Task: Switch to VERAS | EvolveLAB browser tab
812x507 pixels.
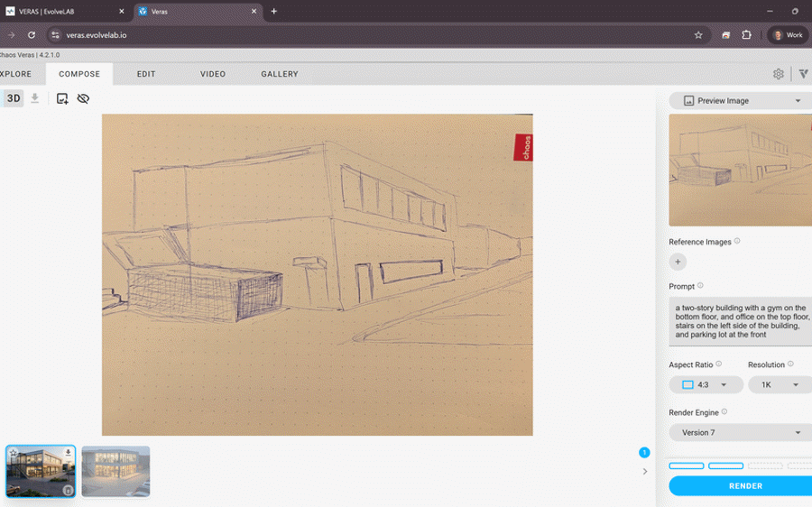Action: [65, 12]
